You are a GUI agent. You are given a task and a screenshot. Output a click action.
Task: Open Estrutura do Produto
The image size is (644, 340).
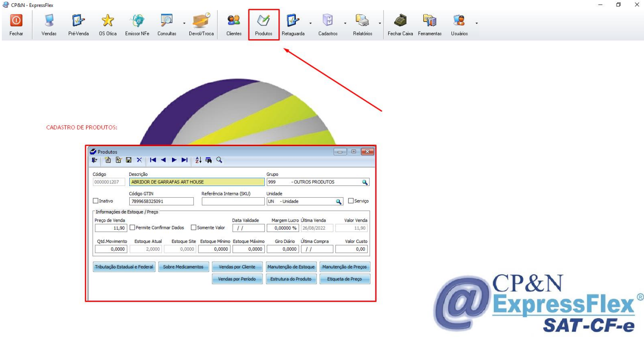point(291,279)
